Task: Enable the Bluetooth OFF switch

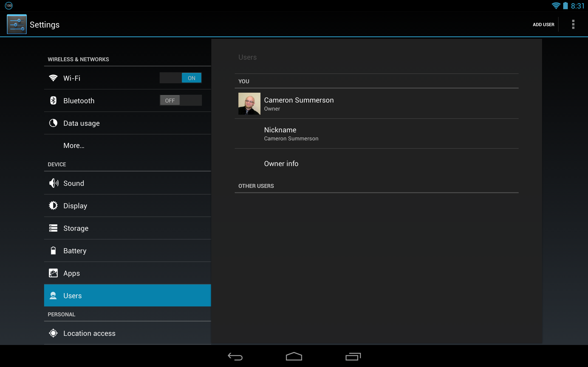Action: [x=181, y=100]
